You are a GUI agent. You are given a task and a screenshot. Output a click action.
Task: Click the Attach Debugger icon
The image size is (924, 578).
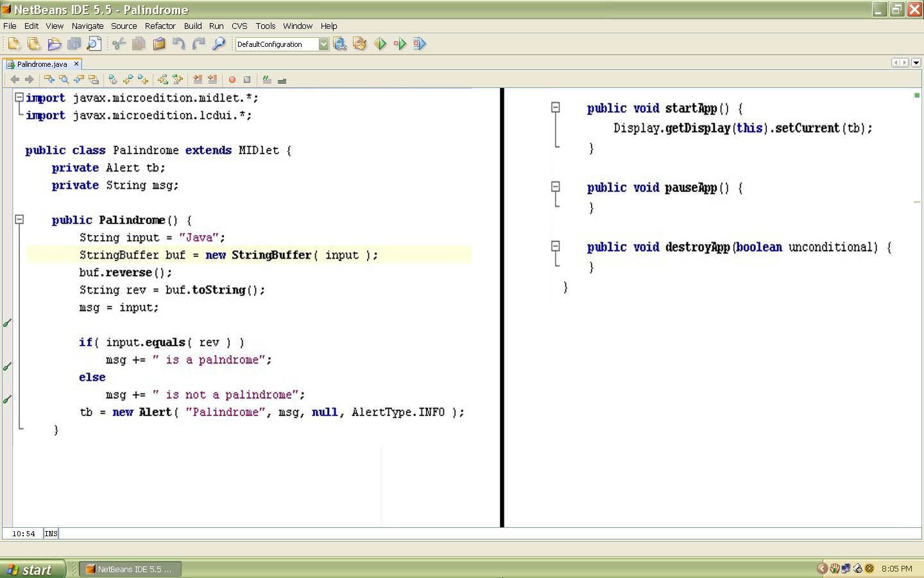pos(420,44)
